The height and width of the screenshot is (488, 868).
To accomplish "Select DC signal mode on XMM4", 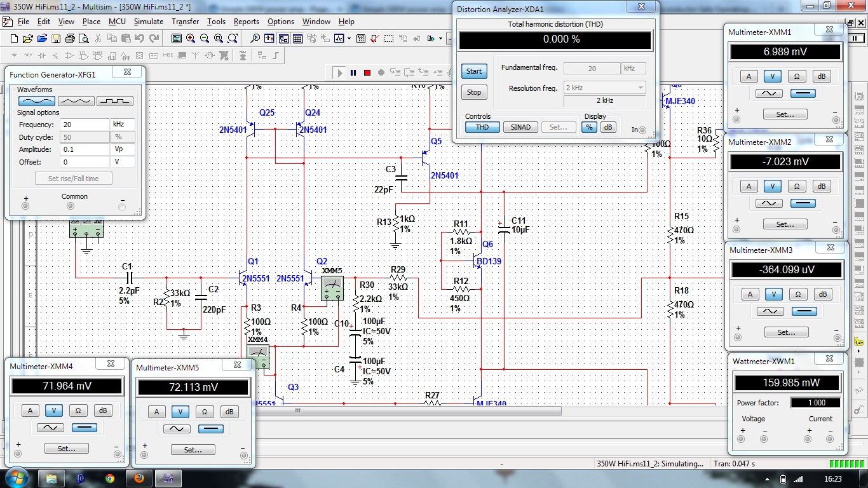I will coord(85,428).
